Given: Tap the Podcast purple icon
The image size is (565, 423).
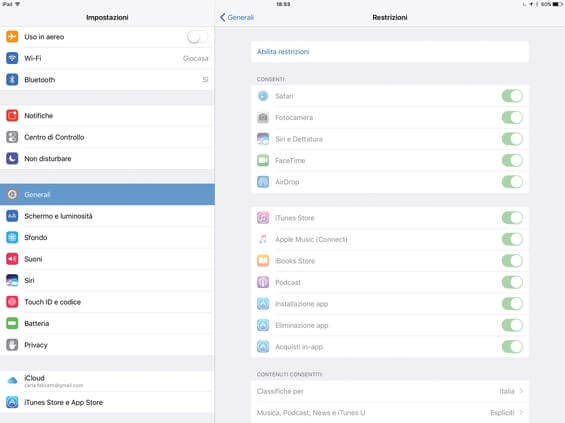Looking at the screenshot, I should [263, 282].
